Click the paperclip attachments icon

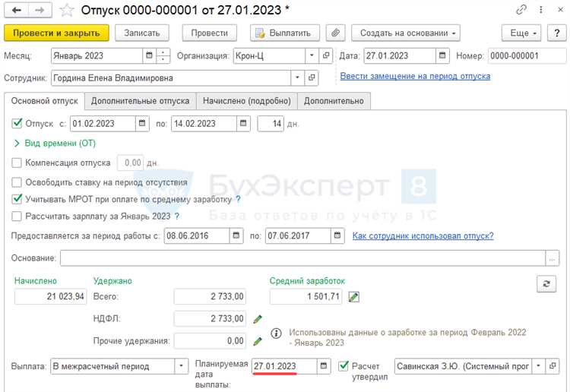point(335,33)
